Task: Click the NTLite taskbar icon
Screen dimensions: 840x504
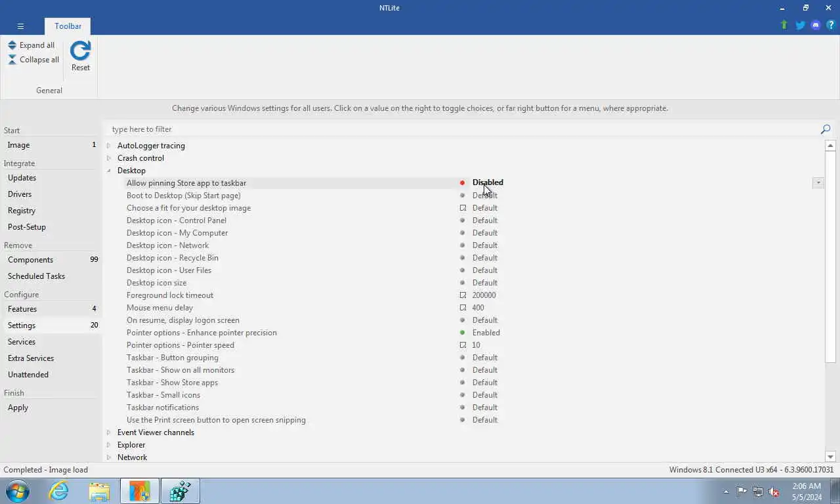Action: pyautogui.click(x=139, y=491)
